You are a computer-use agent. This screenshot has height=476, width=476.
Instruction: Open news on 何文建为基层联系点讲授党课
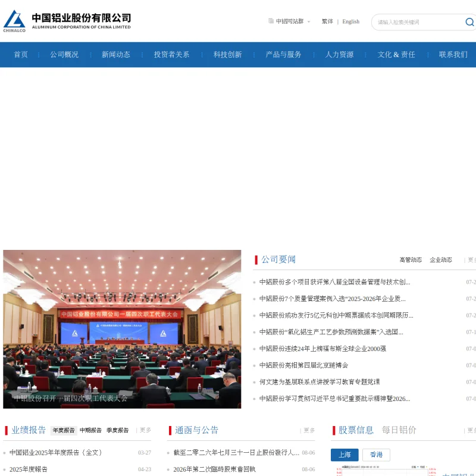click(x=320, y=382)
